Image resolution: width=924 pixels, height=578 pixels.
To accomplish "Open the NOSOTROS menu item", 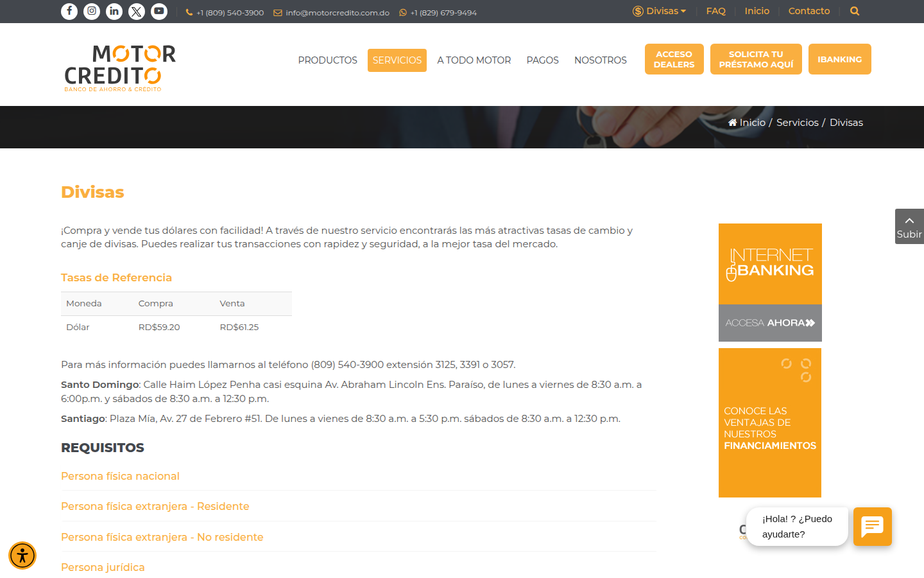I will (x=600, y=60).
